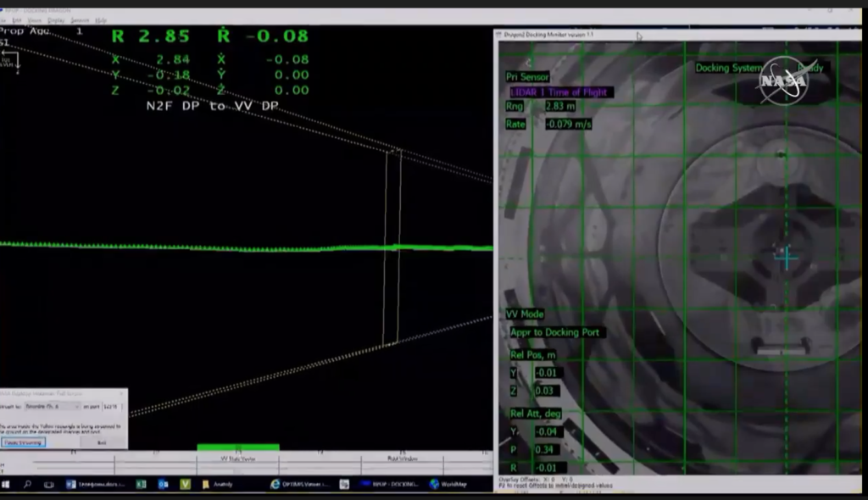Switch to OPTIMIS Viewer in Internet Explorer
Viewport: 868px width, 500px height.
[x=299, y=485]
